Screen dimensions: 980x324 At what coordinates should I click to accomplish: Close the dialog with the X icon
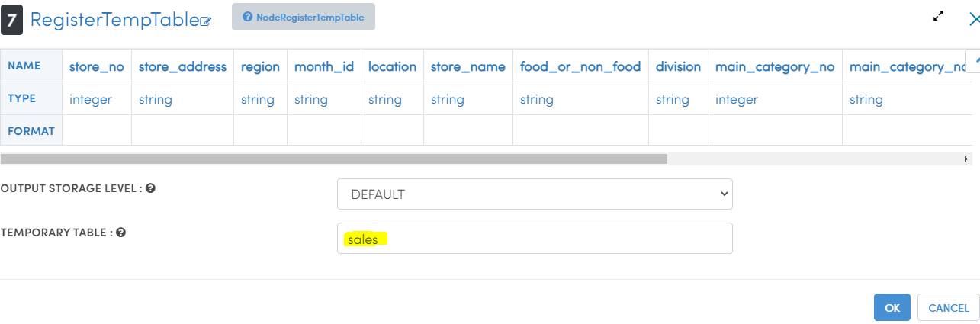click(x=973, y=20)
